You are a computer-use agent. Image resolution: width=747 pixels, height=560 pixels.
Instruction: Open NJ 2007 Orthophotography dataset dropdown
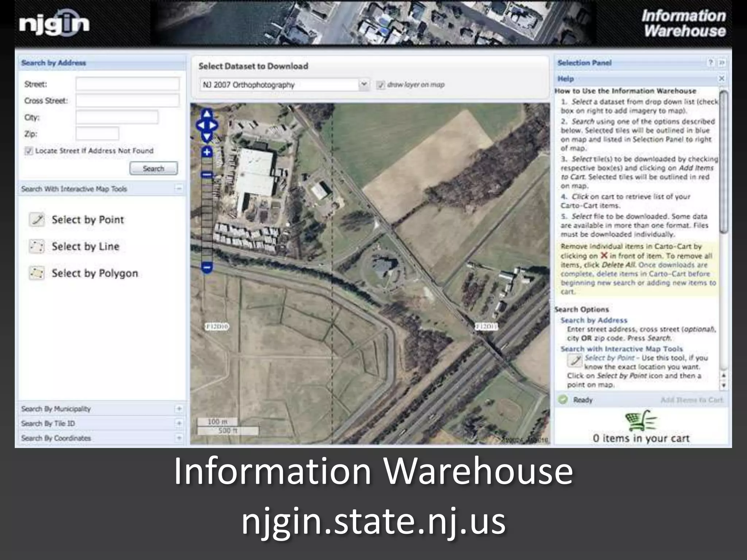click(x=364, y=85)
